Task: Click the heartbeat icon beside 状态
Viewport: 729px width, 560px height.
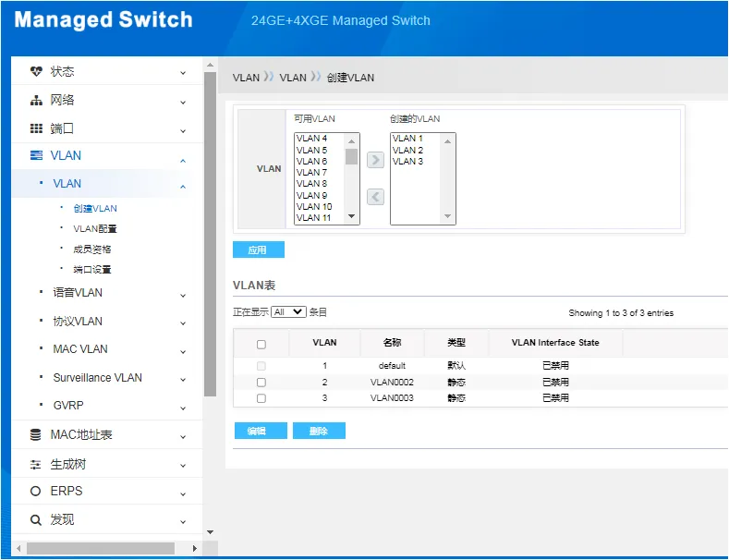Action: (36, 72)
